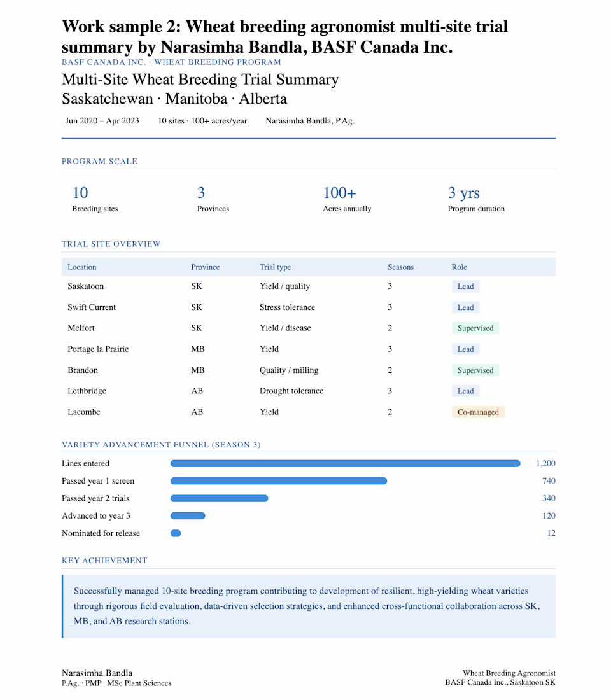Click 'AB' province cell in Lethbridge row

pyautogui.click(x=197, y=391)
